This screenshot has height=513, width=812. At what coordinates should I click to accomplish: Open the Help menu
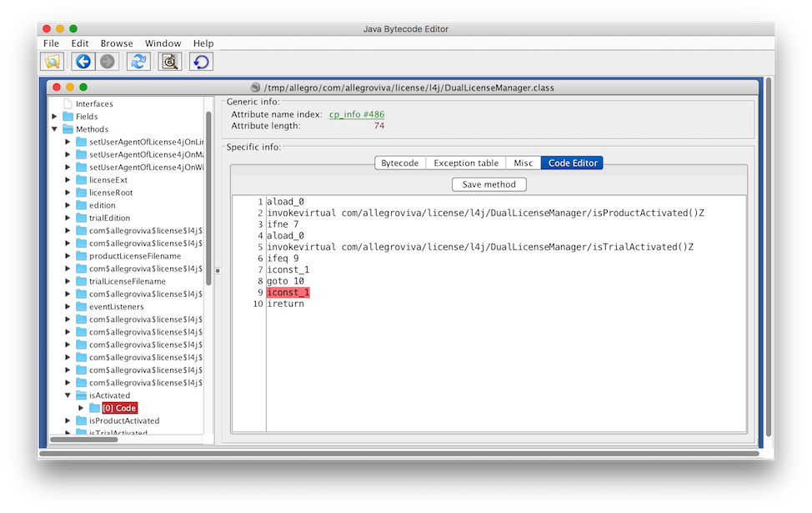click(x=203, y=43)
